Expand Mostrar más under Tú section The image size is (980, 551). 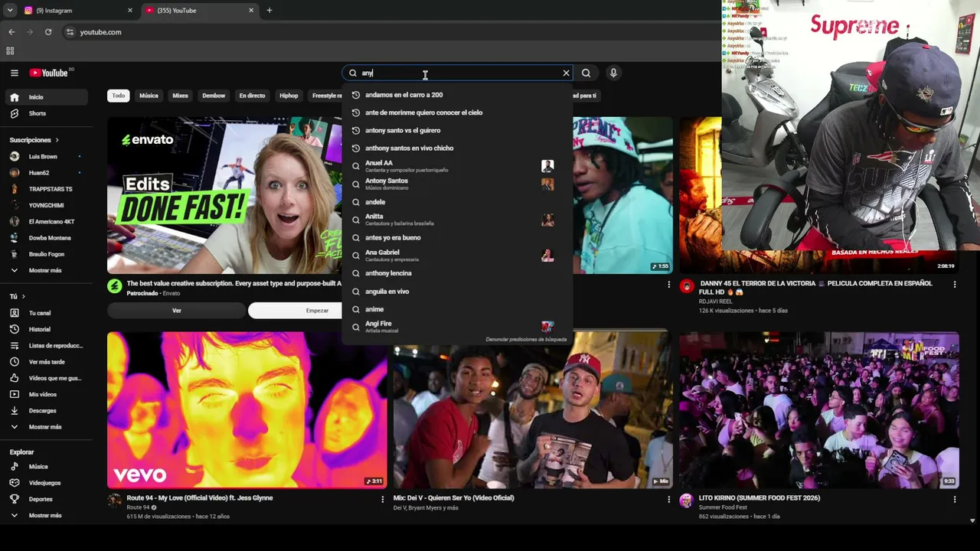47,427
